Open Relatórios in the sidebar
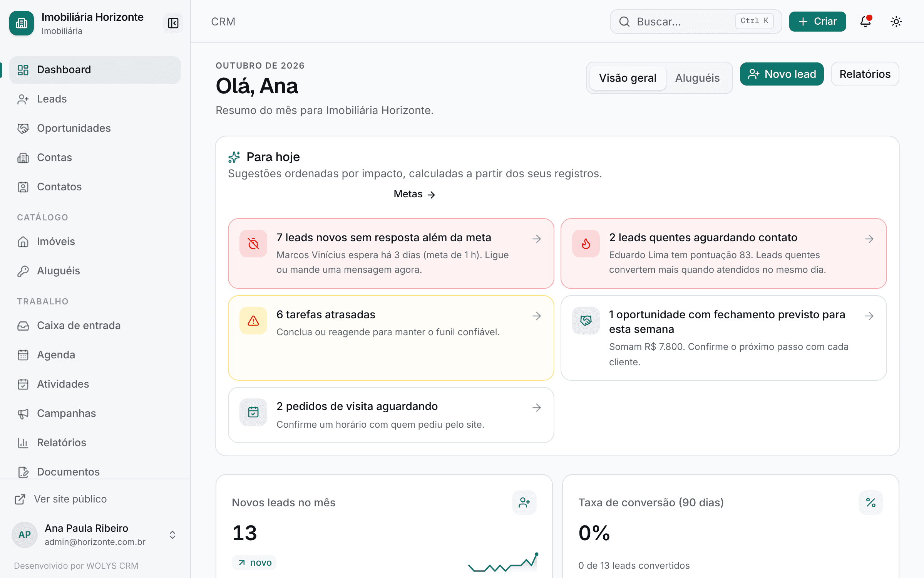The height and width of the screenshot is (578, 924). coord(95,443)
